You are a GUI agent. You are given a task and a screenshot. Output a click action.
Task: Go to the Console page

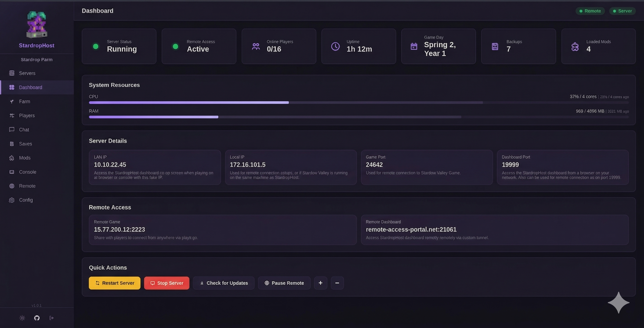coord(28,172)
